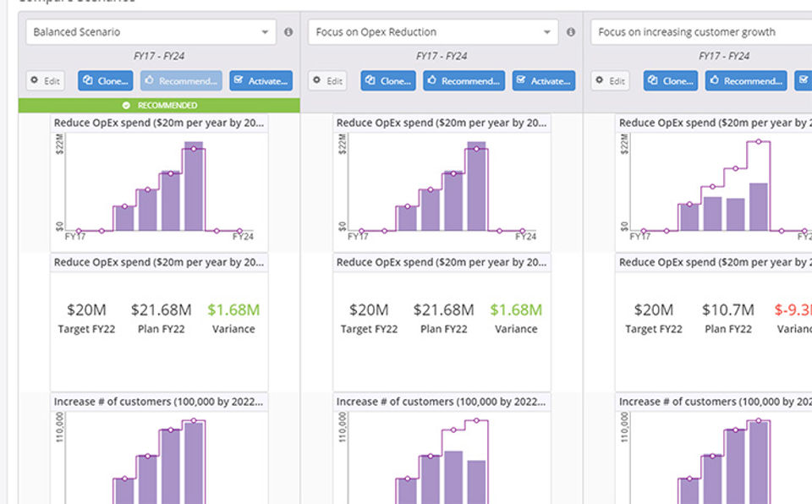This screenshot has width=812, height=504.
Task: Select the red negative variance value
Action: click(x=793, y=310)
